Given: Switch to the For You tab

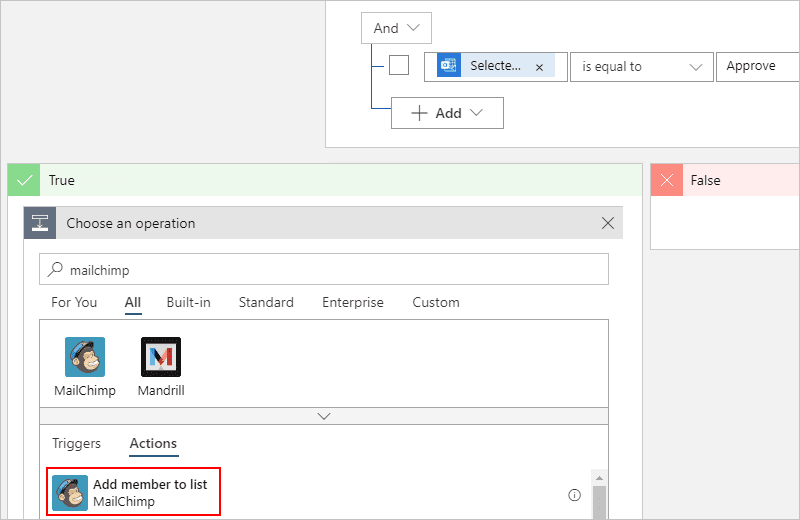Looking at the screenshot, I should [74, 303].
